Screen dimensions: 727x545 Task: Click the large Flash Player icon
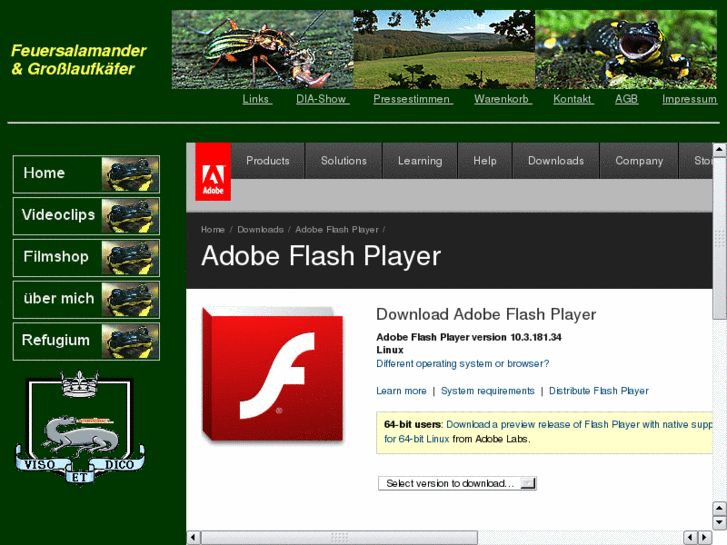(x=273, y=374)
